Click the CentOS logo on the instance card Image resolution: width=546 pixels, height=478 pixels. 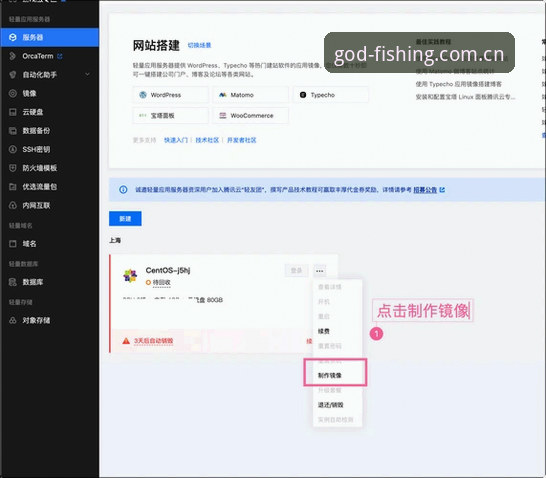click(130, 276)
